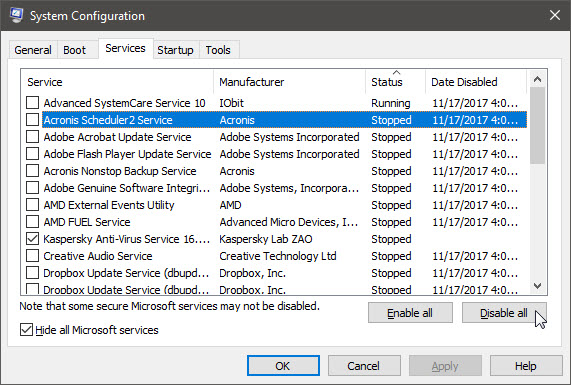Toggle Hide all Microsoft services checkbox
Viewport: 571px width, 385px height.
pyautogui.click(x=26, y=330)
